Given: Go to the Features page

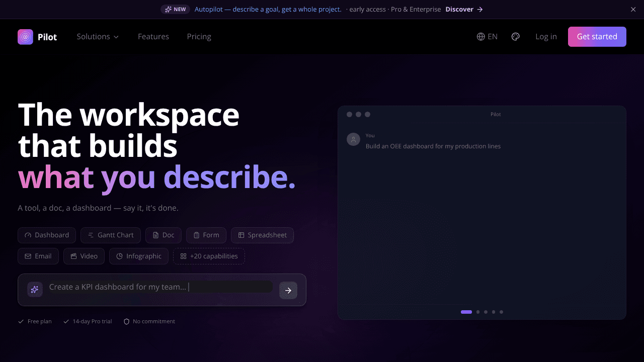Looking at the screenshot, I should [153, 37].
